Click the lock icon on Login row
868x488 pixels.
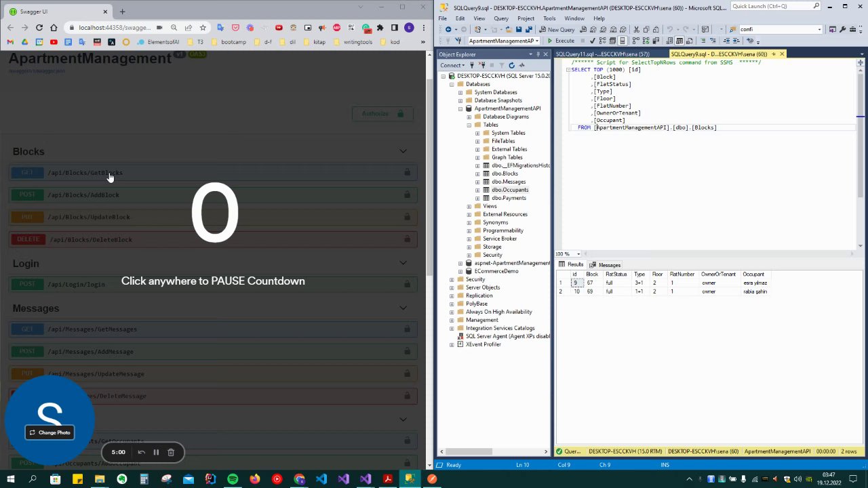coord(407,285)
